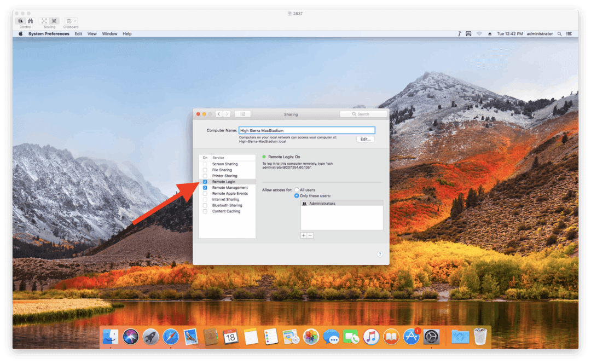Open Notification Center from the menu bar
This screenshot has width=591, height=364.
pos(568,33)
